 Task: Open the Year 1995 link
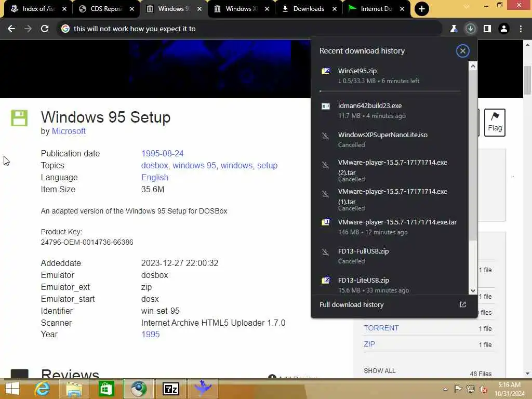(150, 334)
